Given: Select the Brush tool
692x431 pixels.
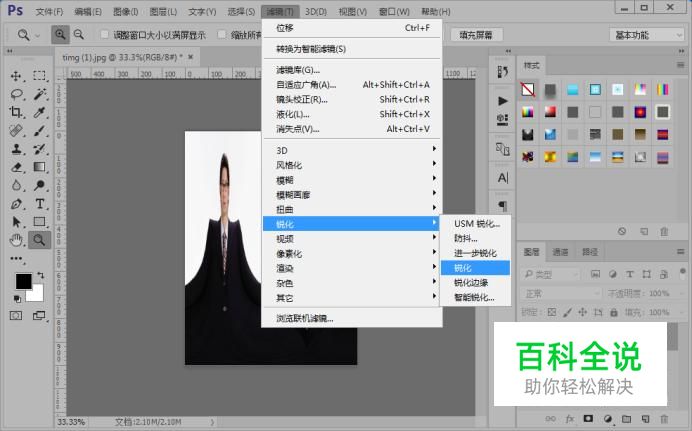Looking at the screenshot, I should [x=40, y=131].
